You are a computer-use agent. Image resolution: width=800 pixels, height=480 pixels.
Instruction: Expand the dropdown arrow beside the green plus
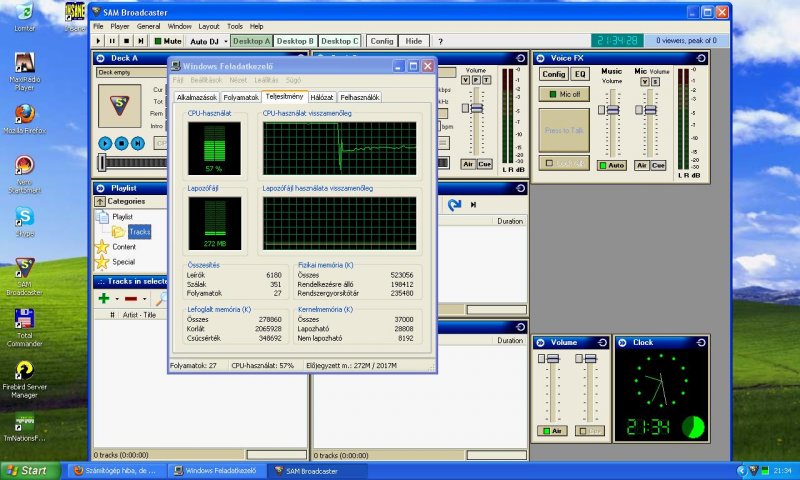click(x=116, y=298)
